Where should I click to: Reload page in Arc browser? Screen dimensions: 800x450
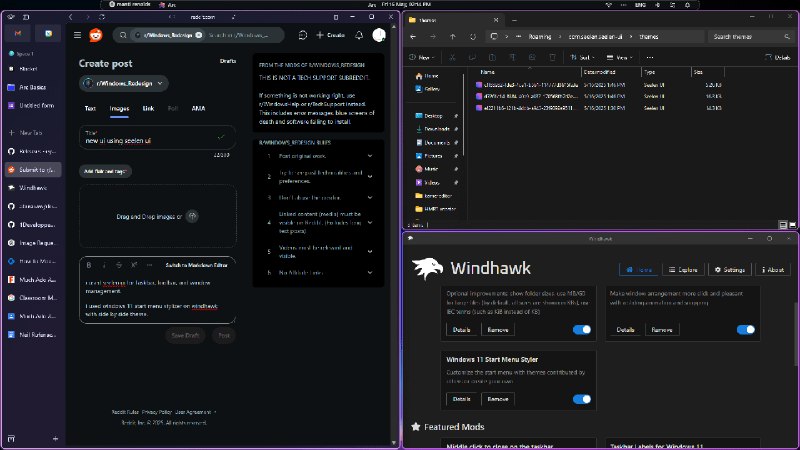point(102,17)
